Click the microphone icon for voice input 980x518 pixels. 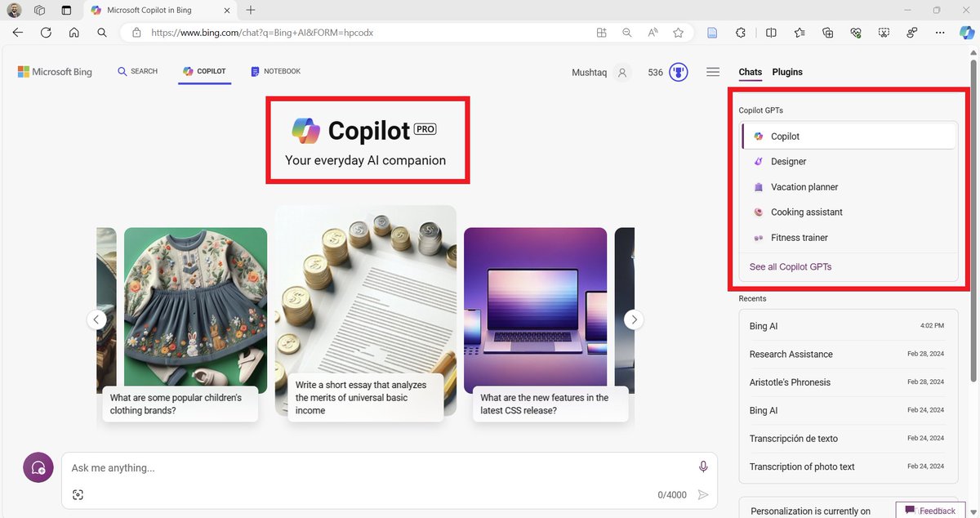[x=703, y=466]
